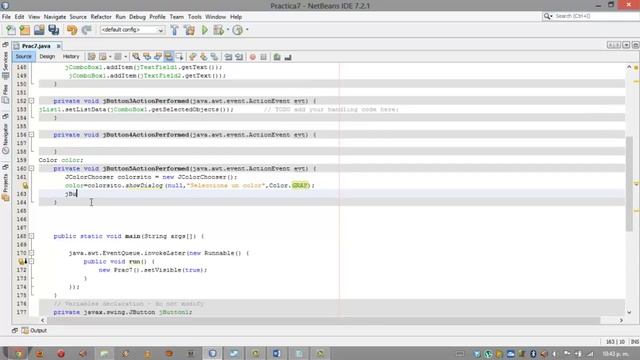The width and height of the screenshot is (640, 360).
Task: Open the Team menu
Action: click(176, 17)
